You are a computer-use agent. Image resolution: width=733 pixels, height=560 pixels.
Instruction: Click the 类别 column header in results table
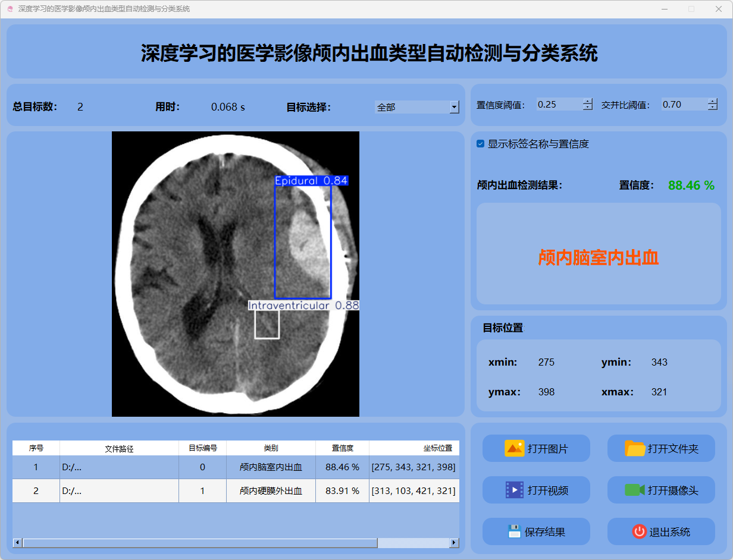click(x=271, y=448)
